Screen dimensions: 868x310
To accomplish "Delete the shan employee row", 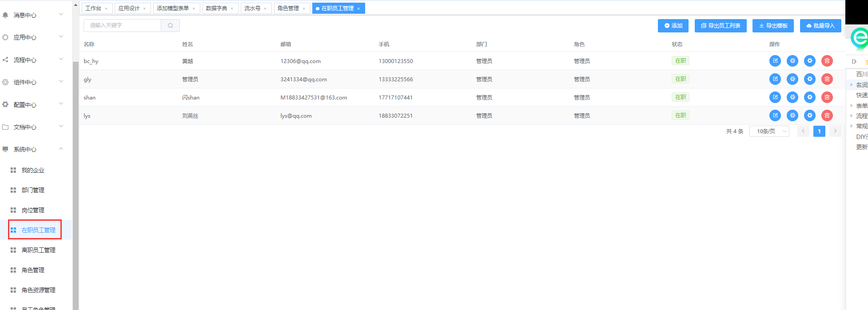I will [x=827, y=97].
